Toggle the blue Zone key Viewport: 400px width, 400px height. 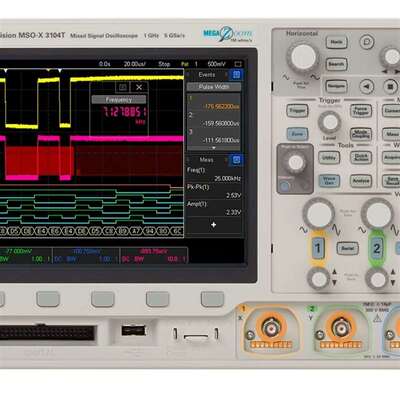pyautogui.click(x=297, y=134)
